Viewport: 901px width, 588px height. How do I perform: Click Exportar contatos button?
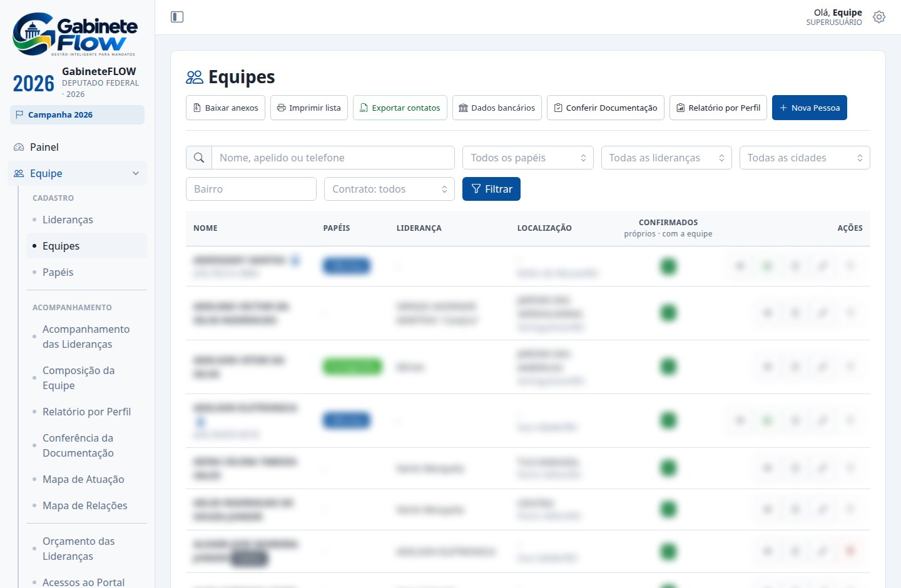(400, 108)
